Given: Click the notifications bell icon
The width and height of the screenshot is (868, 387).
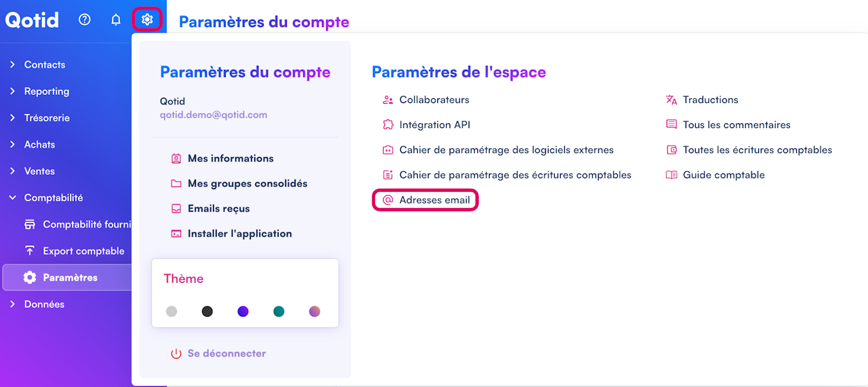Looking at the screenshot, I should coord(116,20).
